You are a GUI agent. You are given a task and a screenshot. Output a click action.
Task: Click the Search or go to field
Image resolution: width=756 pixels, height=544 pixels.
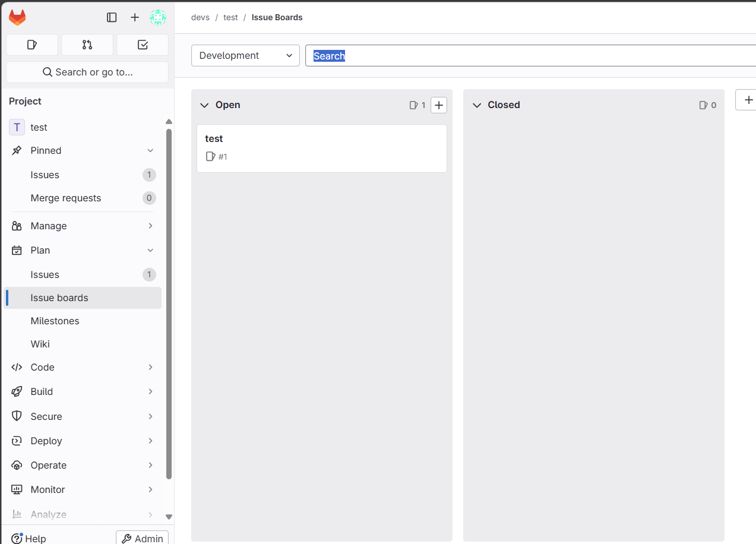point(87,72)
